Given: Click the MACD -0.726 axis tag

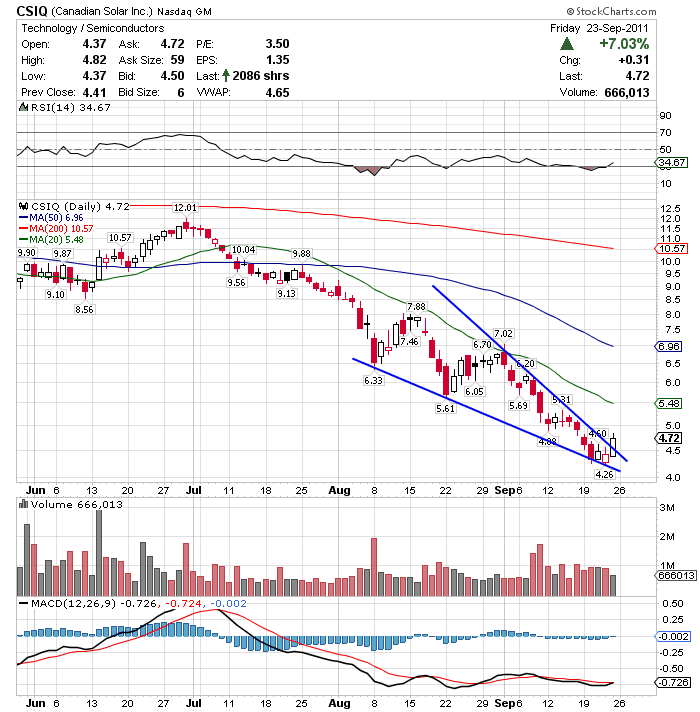Looking at the screenshot, I should click(x=673, y=682).
